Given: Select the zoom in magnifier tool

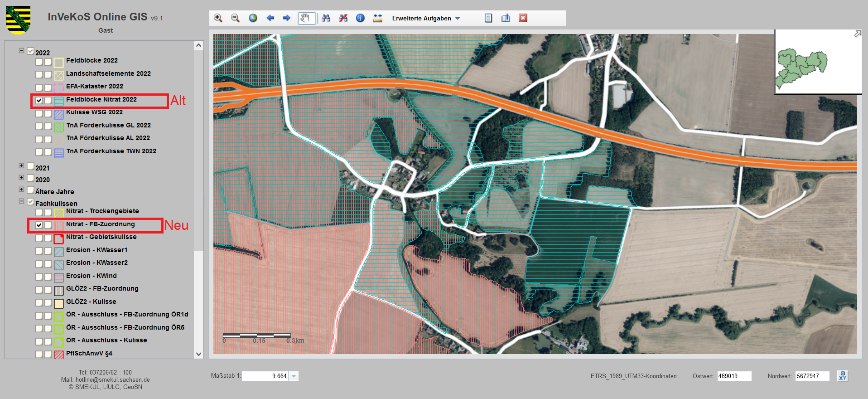Looking at the screenshot, I should click(218, 18).
